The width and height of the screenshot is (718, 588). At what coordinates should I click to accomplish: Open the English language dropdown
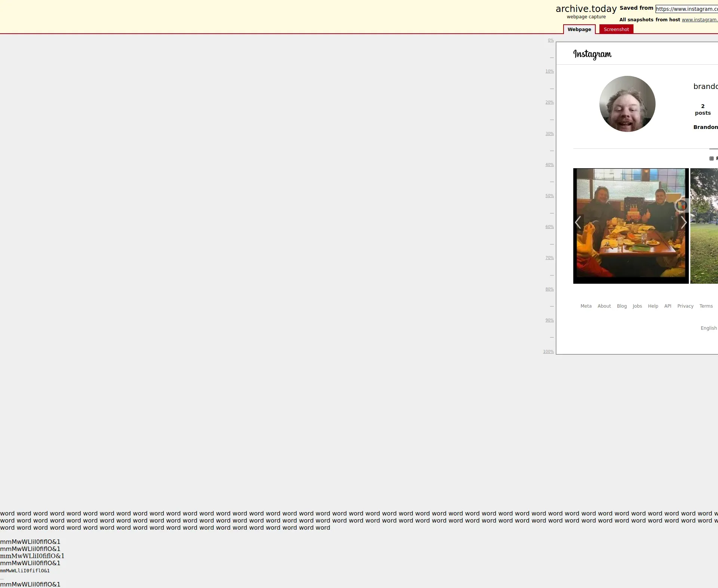(709, 328)
